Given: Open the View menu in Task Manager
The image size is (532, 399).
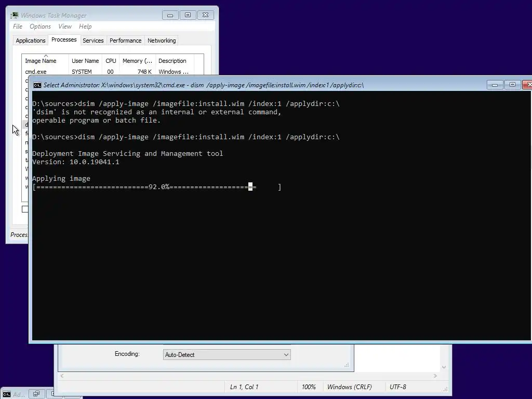Looking at the screenshot, I should (x=65, y=26).
